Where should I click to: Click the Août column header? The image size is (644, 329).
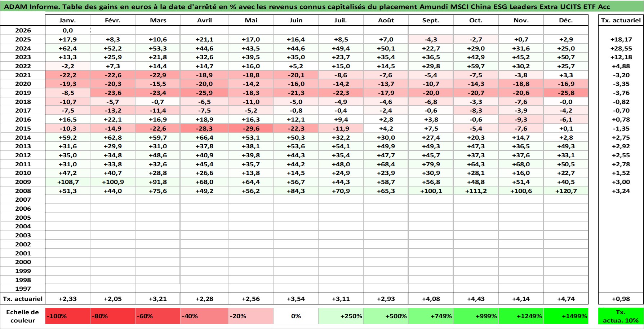point(386,21)
